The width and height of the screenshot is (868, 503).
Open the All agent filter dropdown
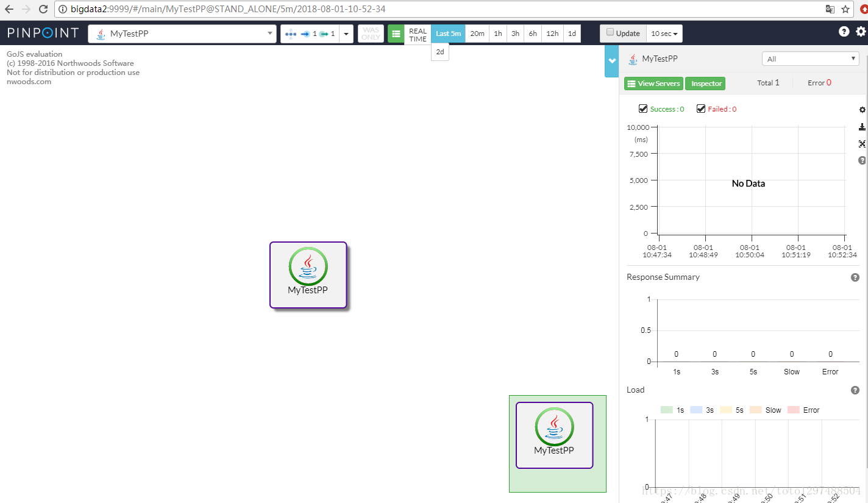(x=811, y=59)
